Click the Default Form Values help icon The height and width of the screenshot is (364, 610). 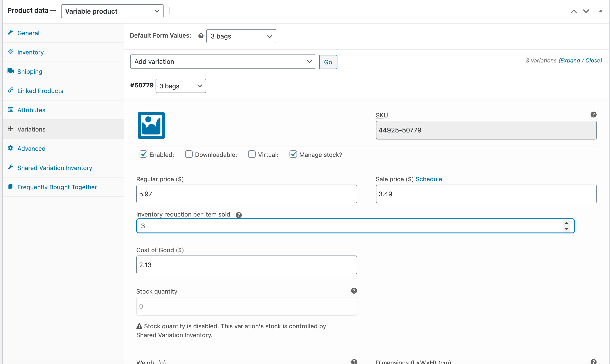coord(201,36)
